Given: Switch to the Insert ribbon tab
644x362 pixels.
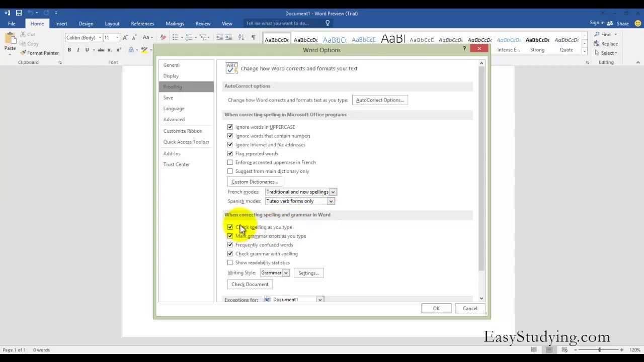Looking at the screenshot, I should pos(61,23).
